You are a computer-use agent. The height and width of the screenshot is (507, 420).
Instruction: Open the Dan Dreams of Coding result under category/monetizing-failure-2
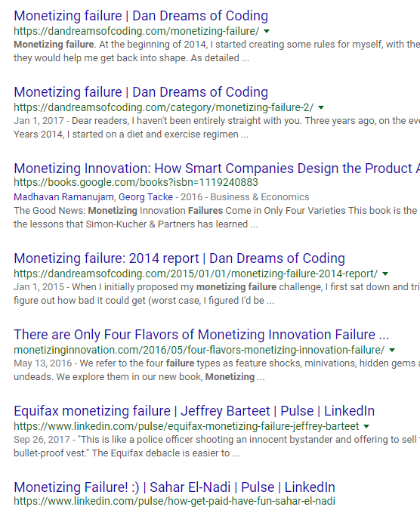[x=141, y=92]
